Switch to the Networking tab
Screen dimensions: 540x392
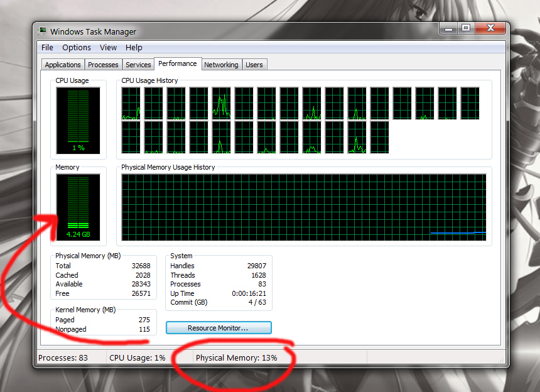click(x=221, y=65)
